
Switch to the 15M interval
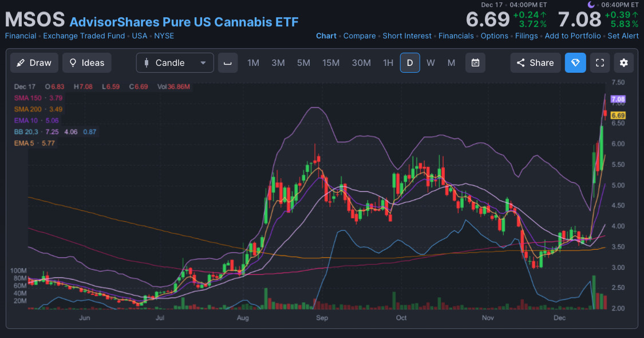[331, 63]
